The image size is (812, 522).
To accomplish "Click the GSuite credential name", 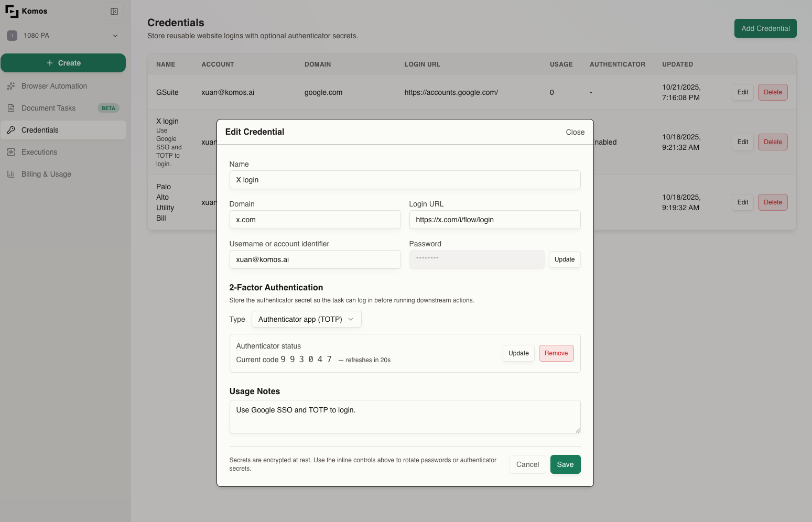I will click(x=167, y=92).
